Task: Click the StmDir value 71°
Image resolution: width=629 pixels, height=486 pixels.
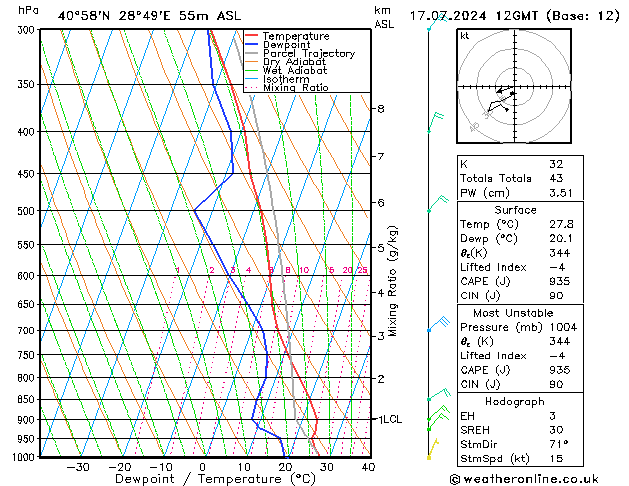Action: click(559, 444)
